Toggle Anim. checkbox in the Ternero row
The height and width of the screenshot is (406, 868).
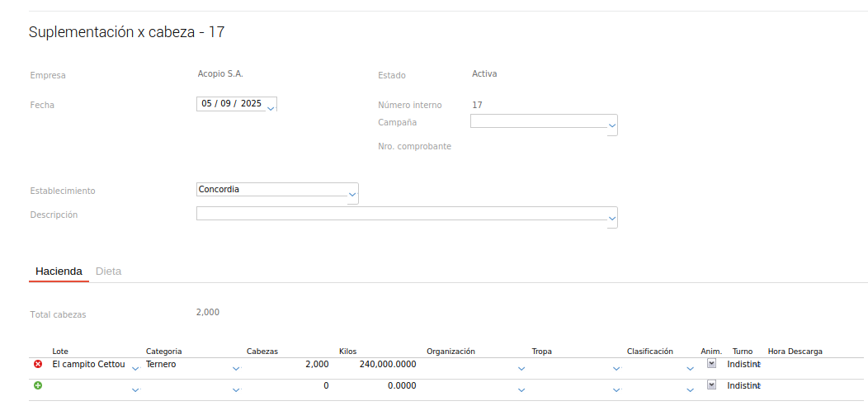(711, 363)
